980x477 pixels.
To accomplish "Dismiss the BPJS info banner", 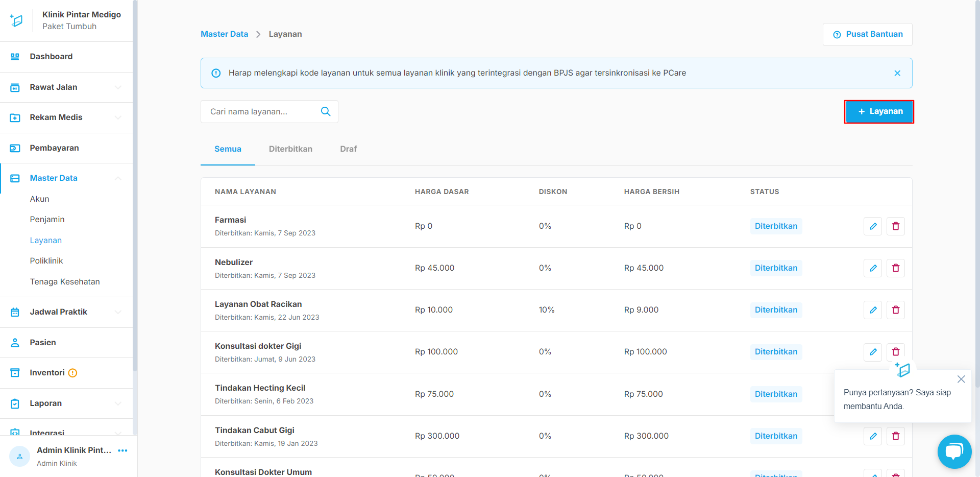I will tap(897, 73).
